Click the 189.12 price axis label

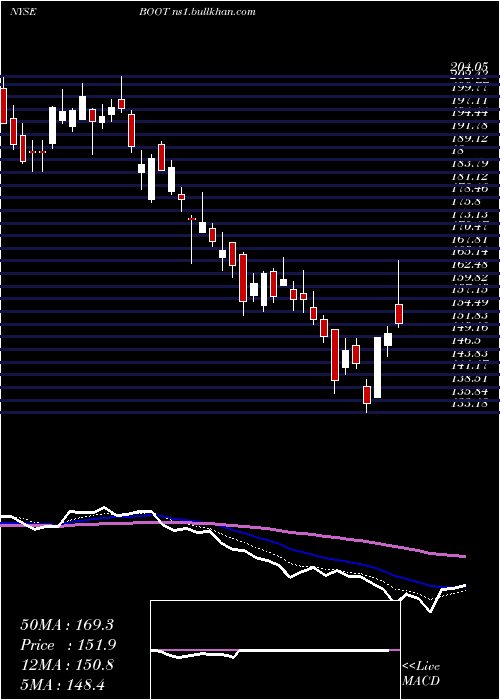coord(469,139)
